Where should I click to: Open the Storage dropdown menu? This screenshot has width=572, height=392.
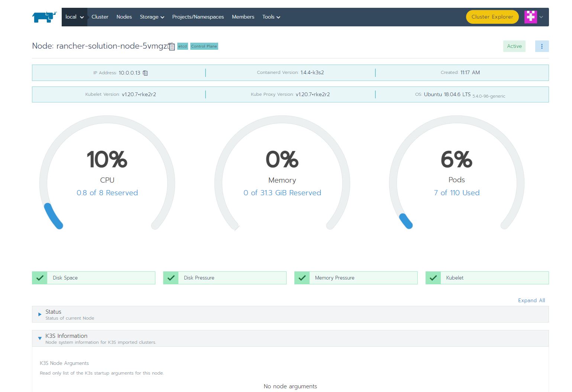click(152, 17)
